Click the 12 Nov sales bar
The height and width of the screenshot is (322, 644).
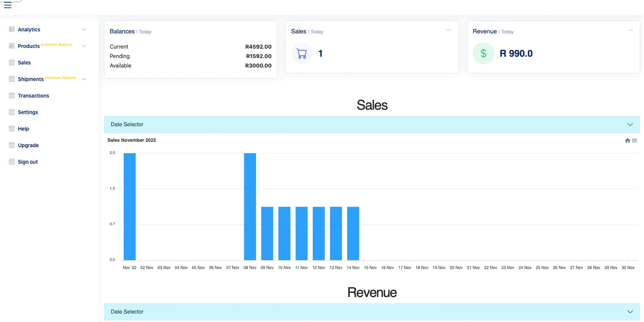click(x=319, y=234)
